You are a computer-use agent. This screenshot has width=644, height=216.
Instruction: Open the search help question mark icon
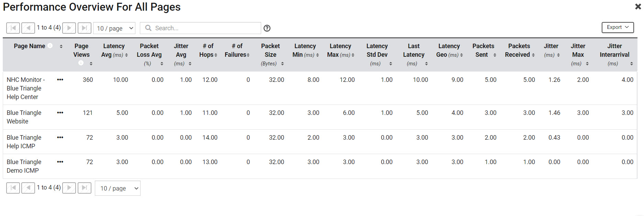pos(267,28)
